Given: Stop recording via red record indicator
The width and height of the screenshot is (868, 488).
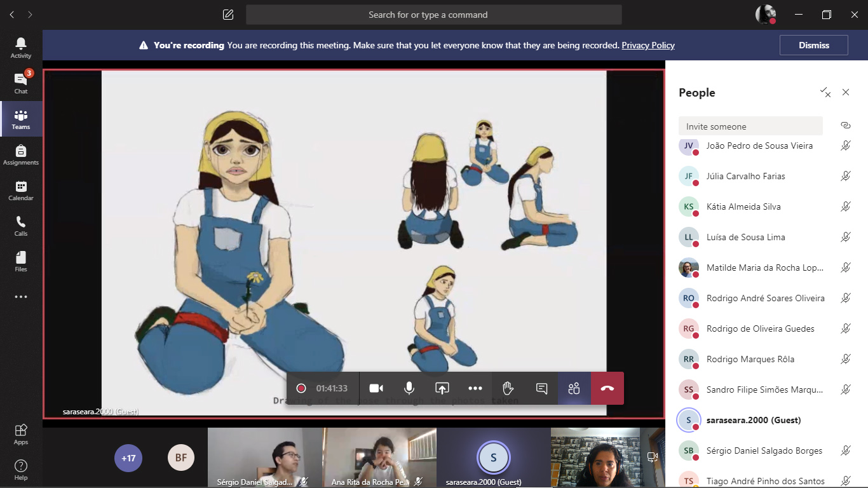Looking at the screenshot, I should [301, 388].
